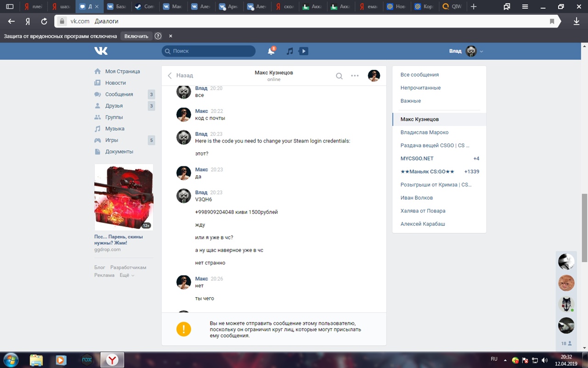
Task: Click the VK search field
Action: [x=209, y=51]
